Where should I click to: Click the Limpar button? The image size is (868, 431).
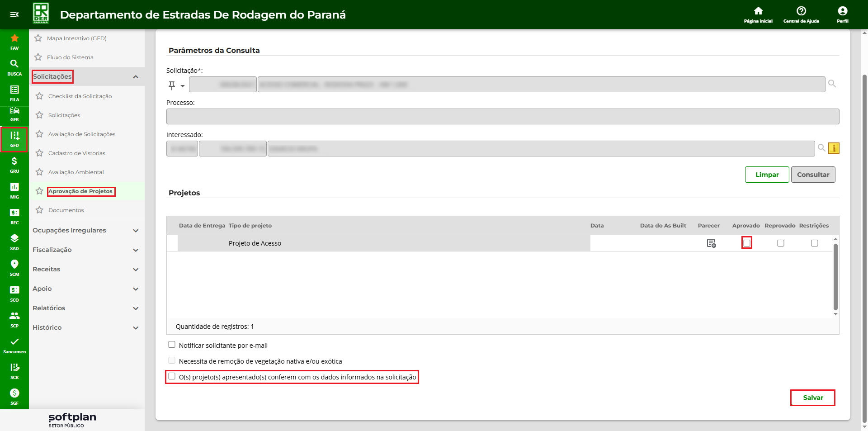pyautogui.click(x=767, y=175)
